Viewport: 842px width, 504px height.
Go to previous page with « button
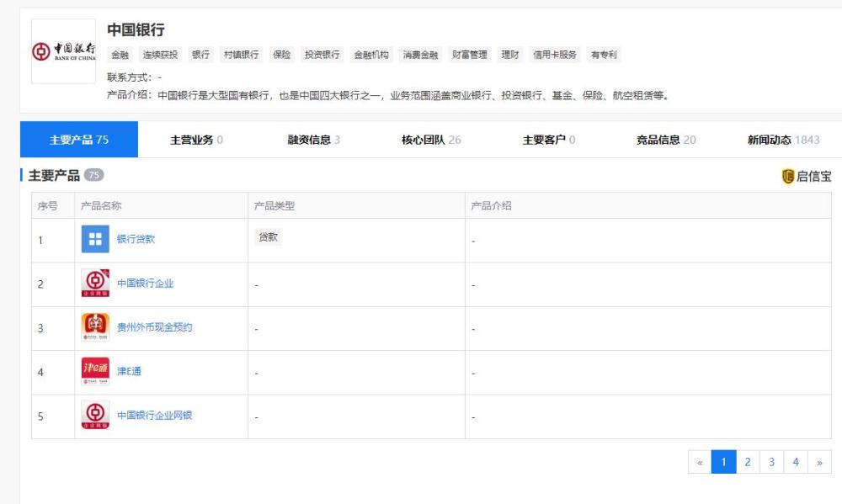point(700,462)
